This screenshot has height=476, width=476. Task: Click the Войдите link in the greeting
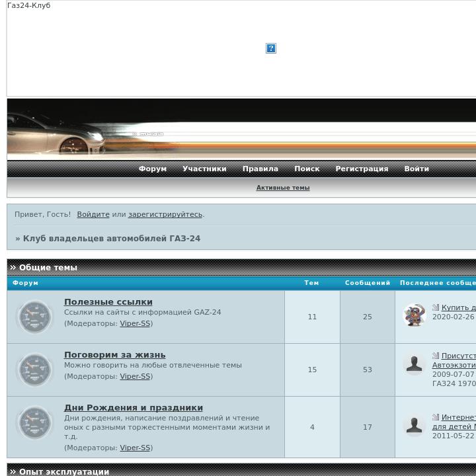tap(93, 214)
